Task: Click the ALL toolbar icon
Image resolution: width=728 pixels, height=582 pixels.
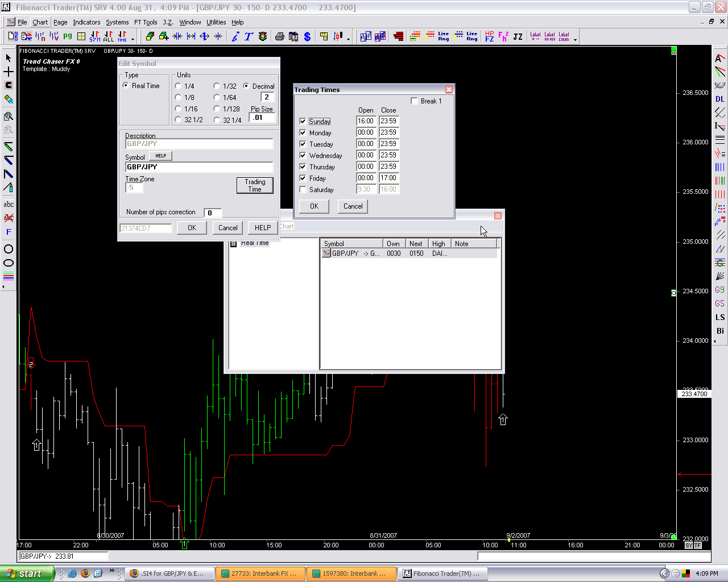Action: pyautogui.click(x=109, y=36)
